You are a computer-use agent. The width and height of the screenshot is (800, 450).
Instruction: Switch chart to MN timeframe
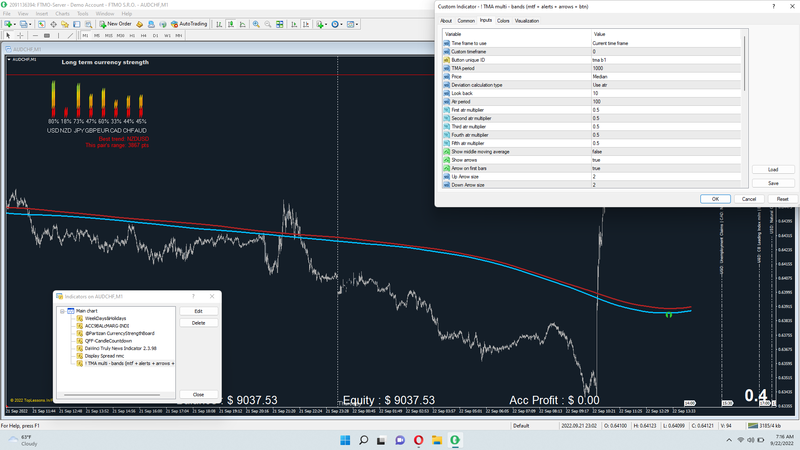[179, 36]
